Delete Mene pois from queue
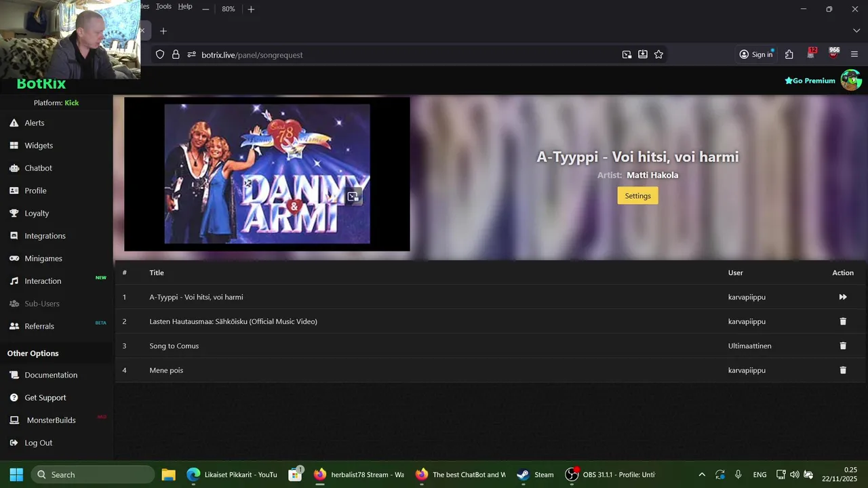 (843, 370)
